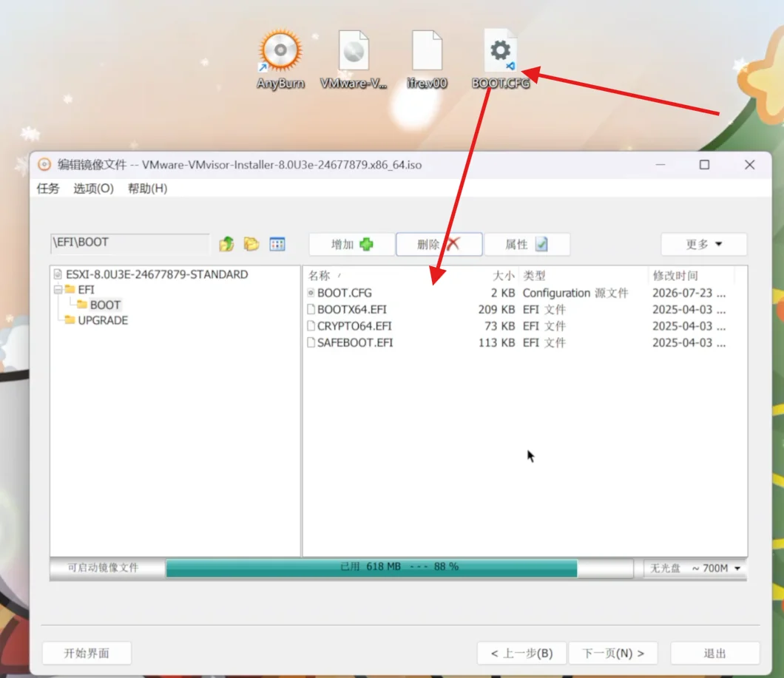The width and height of the screenshot is (784, 678).
Task: Click the used space 618 MB progress bar
Action: point(399,568)
